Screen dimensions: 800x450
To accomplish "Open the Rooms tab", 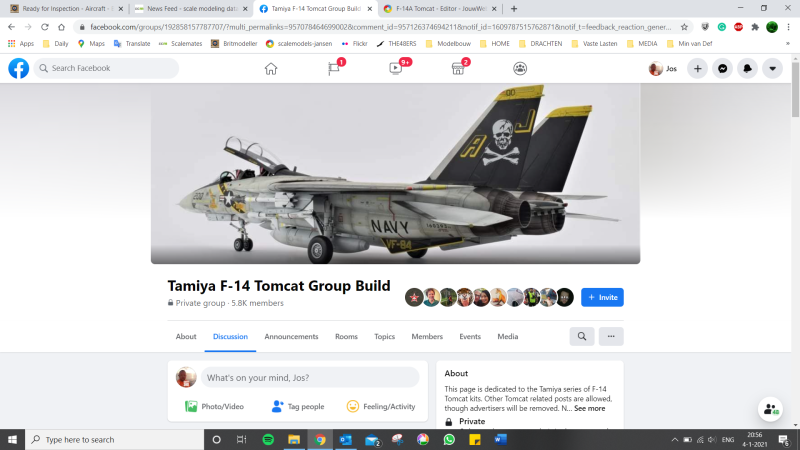I will [346, 336].
